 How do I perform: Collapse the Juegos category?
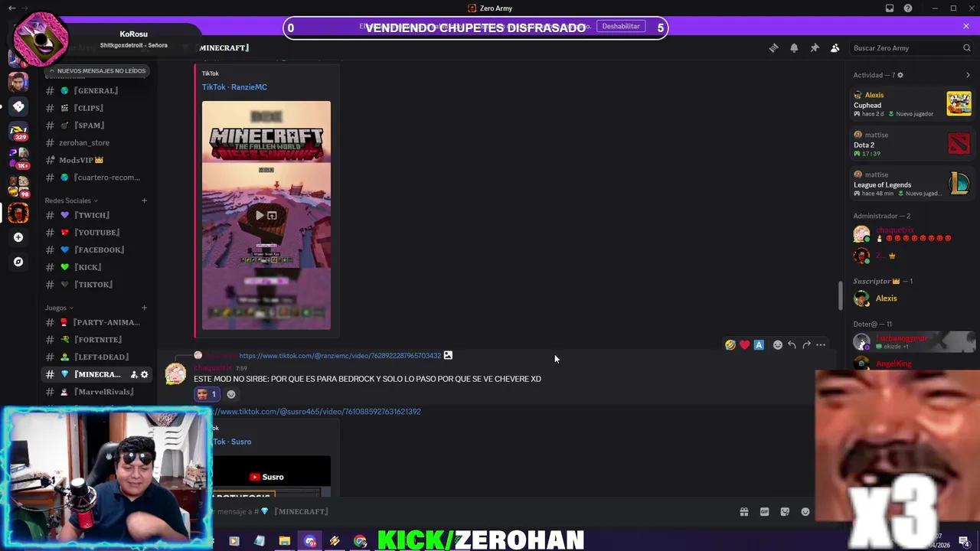point(59,308)
